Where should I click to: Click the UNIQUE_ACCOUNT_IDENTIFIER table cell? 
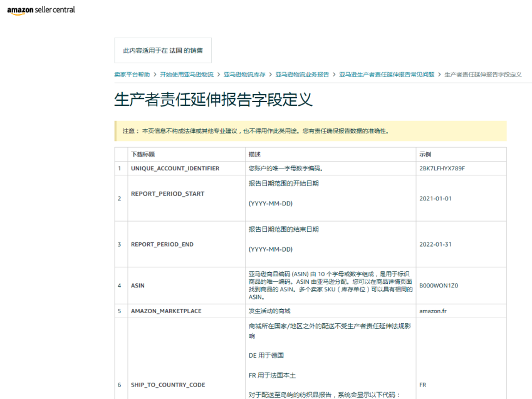tap(177, 168)
